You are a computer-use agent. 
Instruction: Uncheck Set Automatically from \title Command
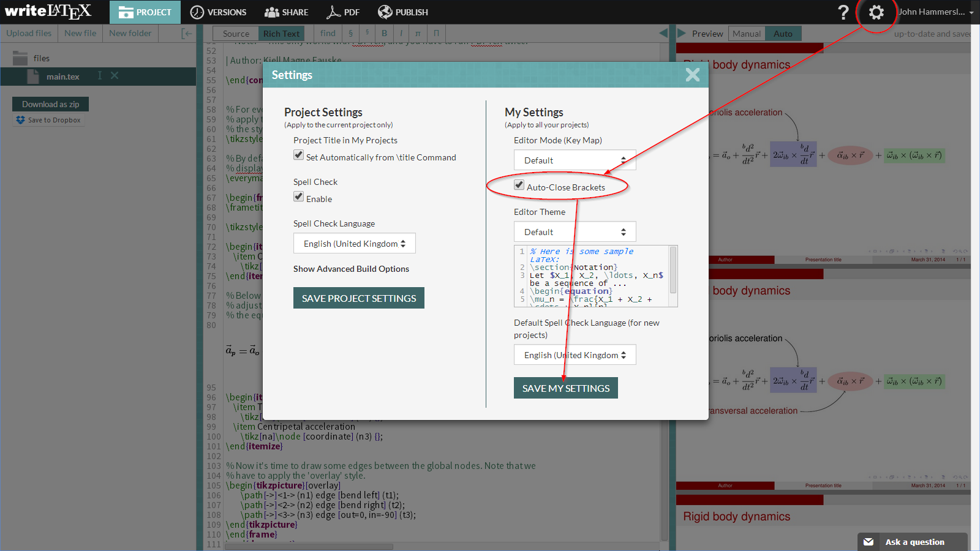click(x=298, y=155)
